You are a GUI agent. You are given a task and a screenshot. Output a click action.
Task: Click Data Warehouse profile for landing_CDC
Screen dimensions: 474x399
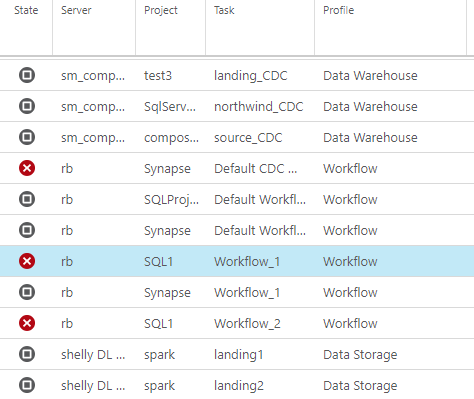(x=370, y=76)
